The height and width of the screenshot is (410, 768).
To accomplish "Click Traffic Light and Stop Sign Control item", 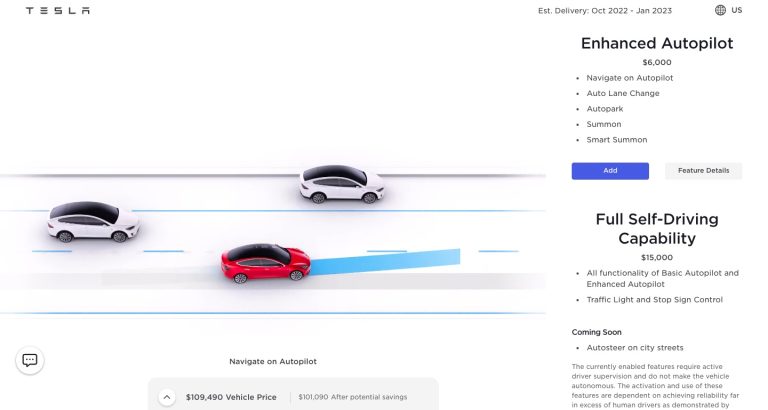I will [x=654, y=300].
